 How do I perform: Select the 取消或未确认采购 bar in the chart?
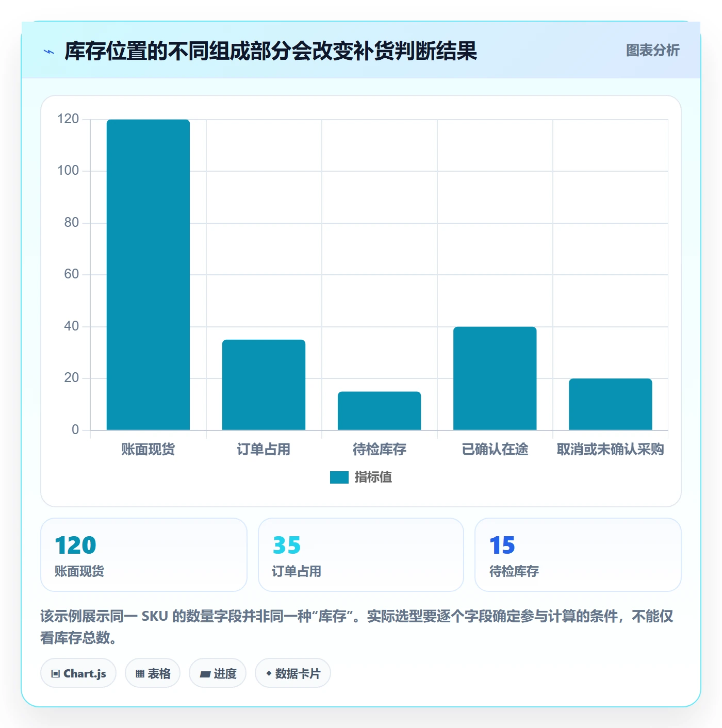(610, 404)
